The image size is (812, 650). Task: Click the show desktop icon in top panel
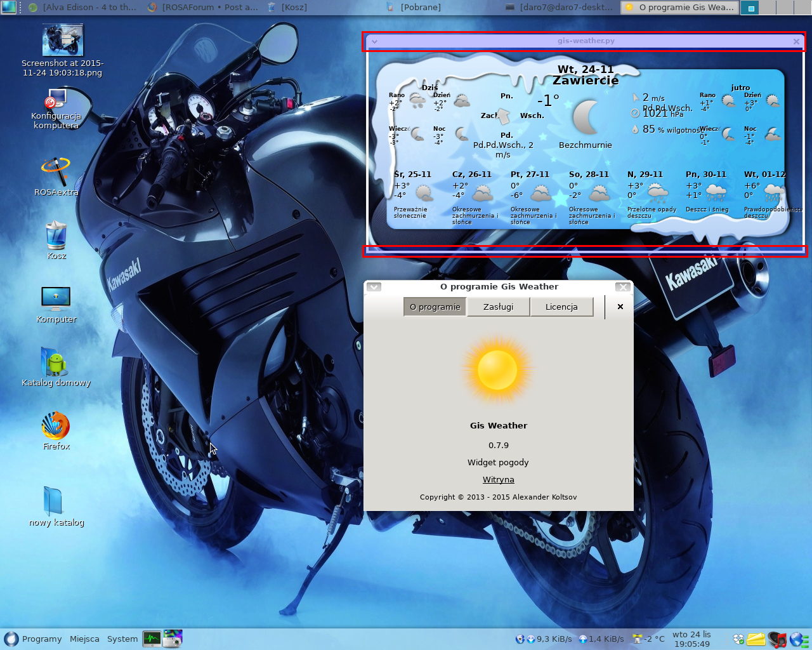tap(9, 7)
